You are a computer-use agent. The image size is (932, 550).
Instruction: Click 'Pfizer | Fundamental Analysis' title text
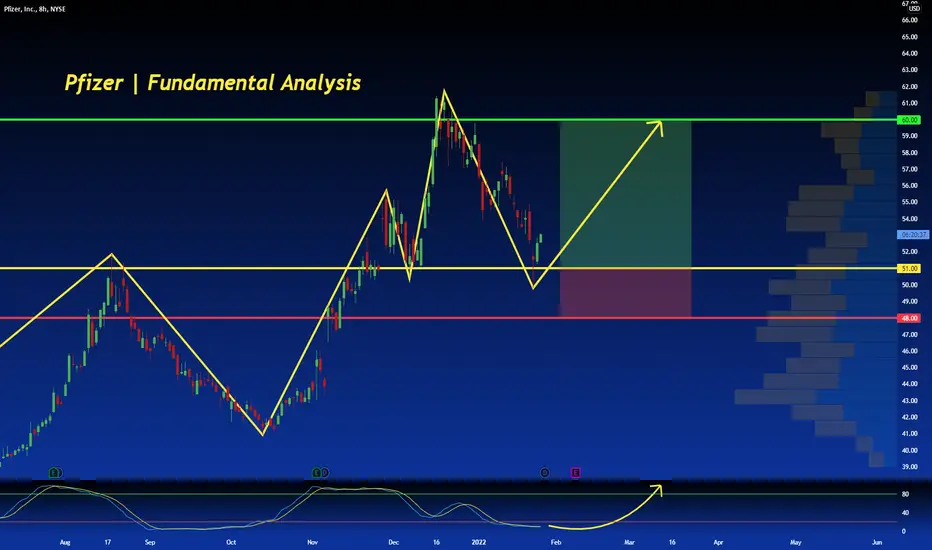point(213,83)
